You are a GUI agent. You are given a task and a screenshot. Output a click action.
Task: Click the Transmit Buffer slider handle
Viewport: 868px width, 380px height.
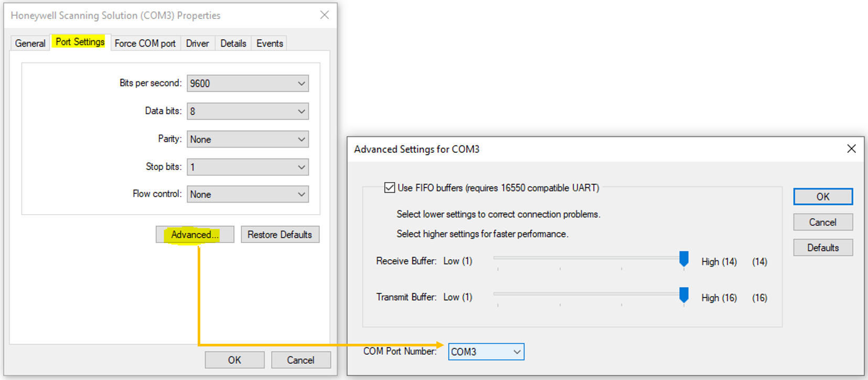tap(684, 295)
